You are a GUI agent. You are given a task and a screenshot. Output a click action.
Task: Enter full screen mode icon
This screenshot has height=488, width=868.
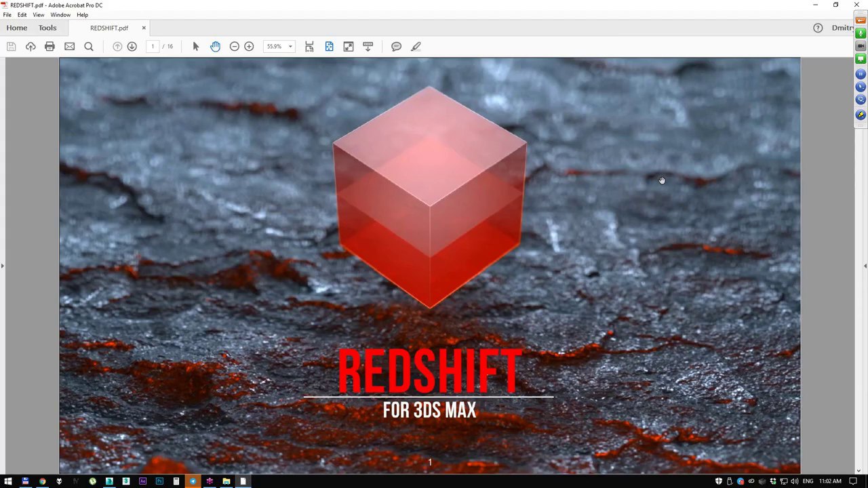(349, 46)
